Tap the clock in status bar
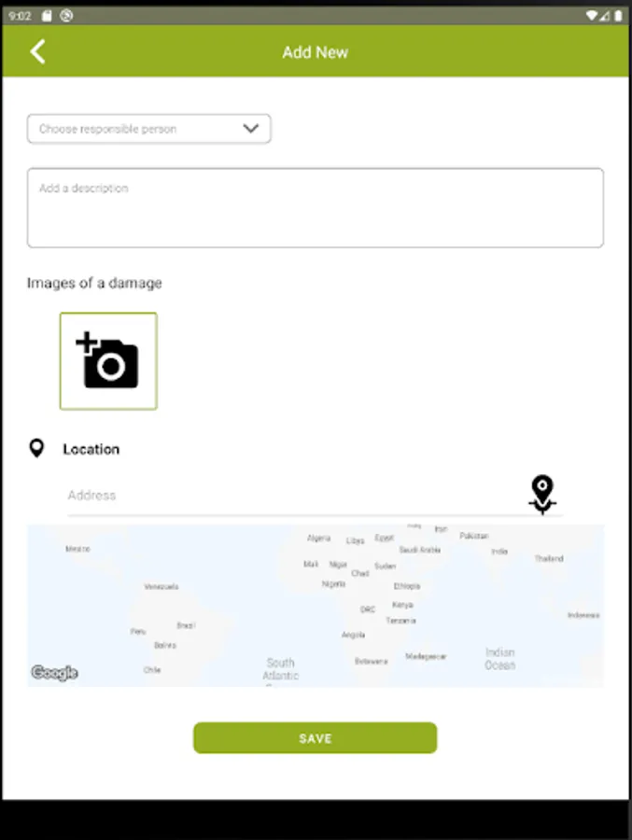 click(20, 16)
